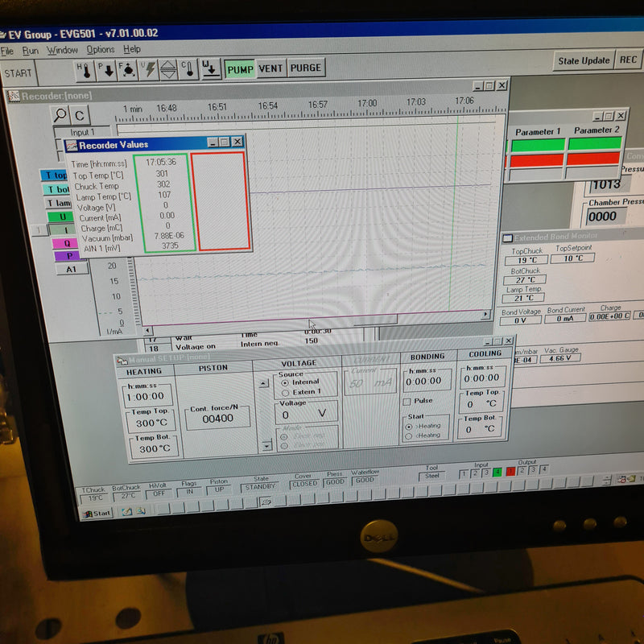Open the File menu
644x644 pixels.
click(7, 52)
